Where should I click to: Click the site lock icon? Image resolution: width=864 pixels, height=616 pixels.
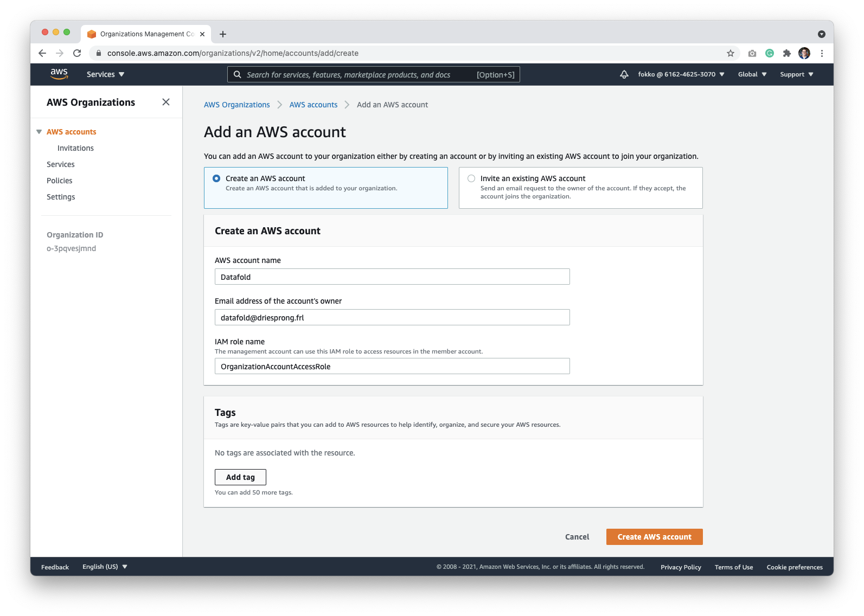tap(99, 53)
